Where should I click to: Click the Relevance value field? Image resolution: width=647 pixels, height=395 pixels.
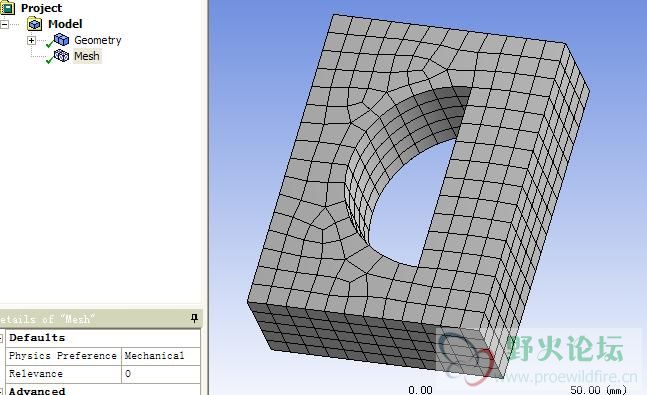click(161, 374)
